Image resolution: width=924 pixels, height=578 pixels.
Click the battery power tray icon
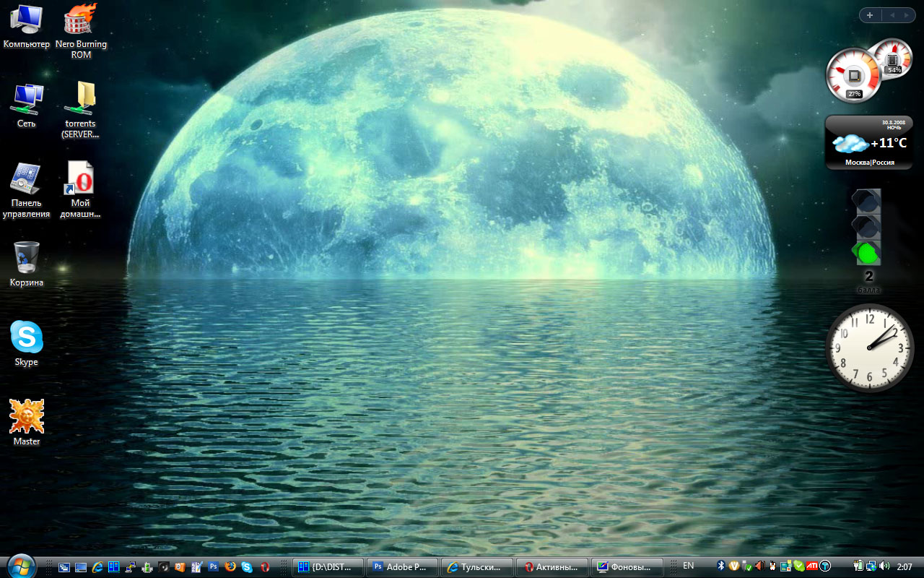(858, 566)
